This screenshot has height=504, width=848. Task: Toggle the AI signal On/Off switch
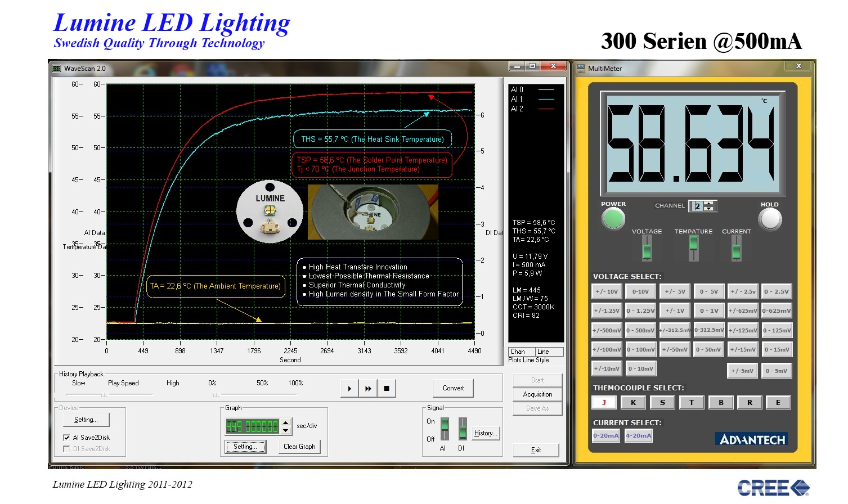pos(445,429)
